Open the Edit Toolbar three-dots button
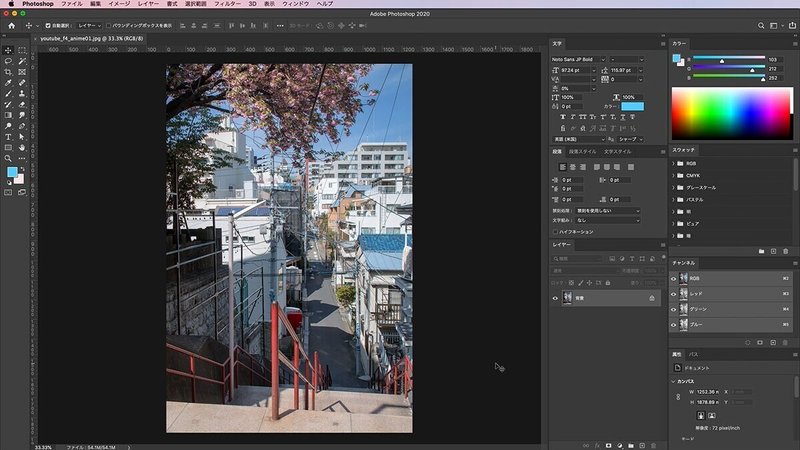 click(22, 159)
